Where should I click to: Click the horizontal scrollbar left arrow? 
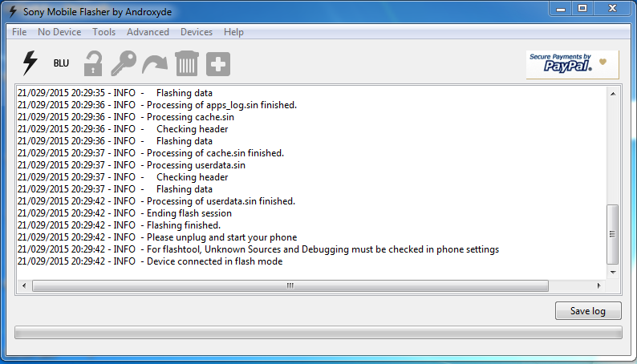click(23, 285)
